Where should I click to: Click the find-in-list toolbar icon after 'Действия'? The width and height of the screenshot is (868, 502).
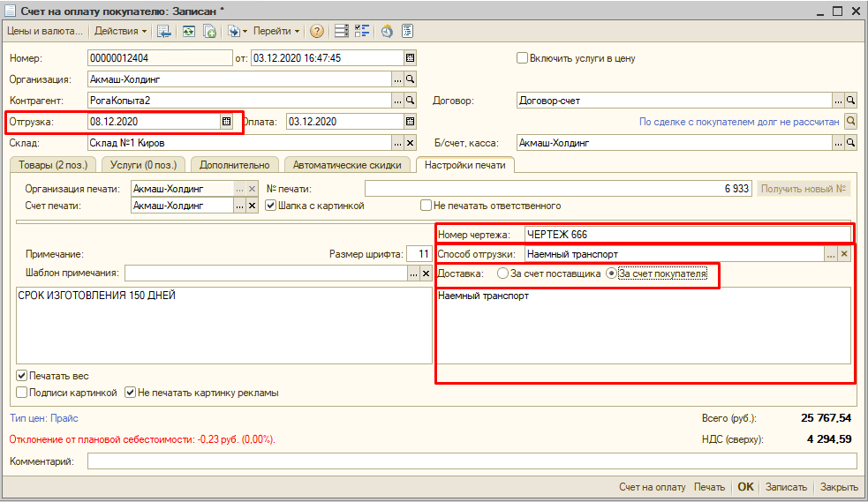click(x=164, y=31)
